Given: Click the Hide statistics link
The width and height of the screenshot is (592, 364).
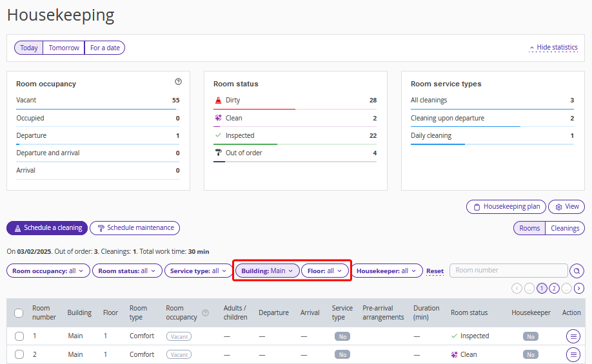Looking at the screenshot, I should coord(553,48).
